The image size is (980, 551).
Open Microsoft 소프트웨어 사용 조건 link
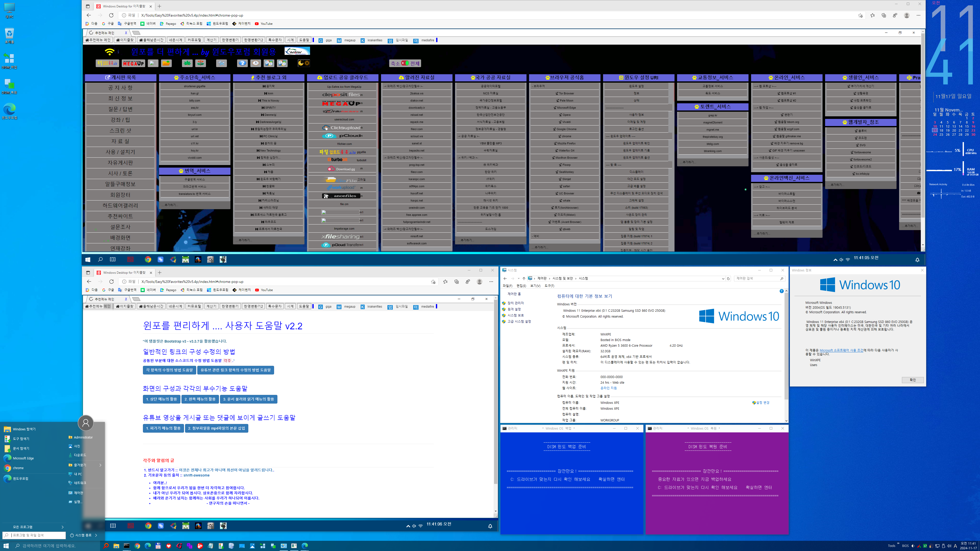841,350
